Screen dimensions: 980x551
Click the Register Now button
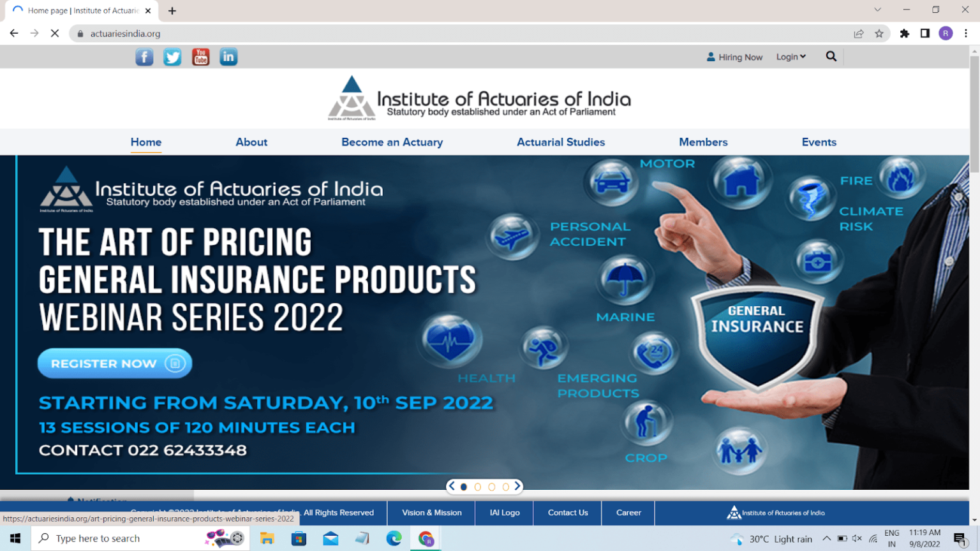click(x=114, y=363)
